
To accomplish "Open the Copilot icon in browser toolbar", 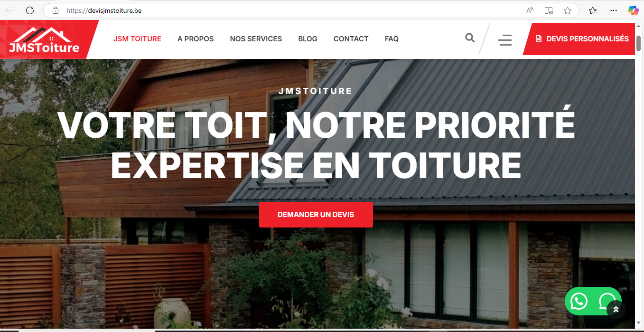I will tap(633, 10).
